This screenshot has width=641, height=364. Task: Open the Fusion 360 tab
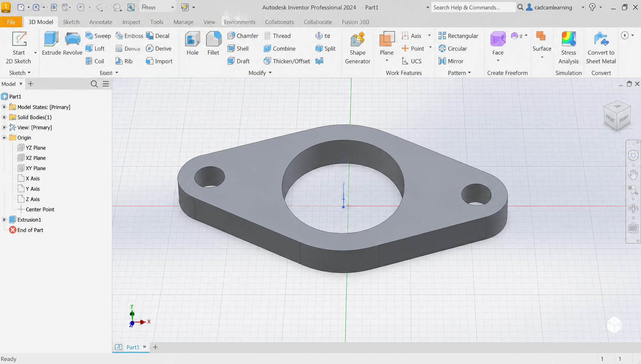click(x=356, y=22)
